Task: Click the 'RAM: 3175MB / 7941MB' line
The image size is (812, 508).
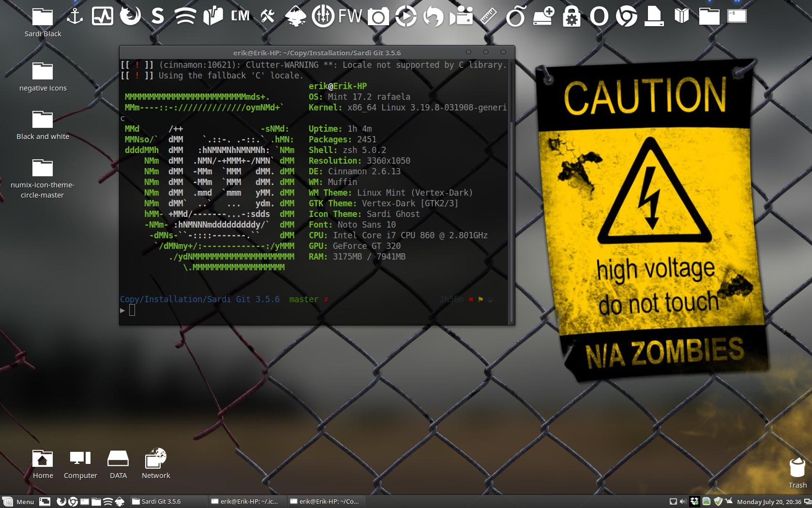Action: [x=357, y=257]
